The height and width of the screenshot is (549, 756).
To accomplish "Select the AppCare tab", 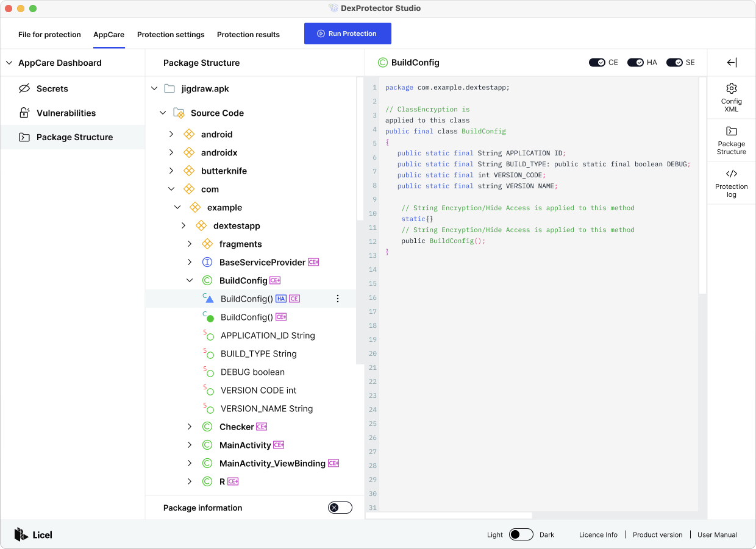I will click(x=109, y=35).
